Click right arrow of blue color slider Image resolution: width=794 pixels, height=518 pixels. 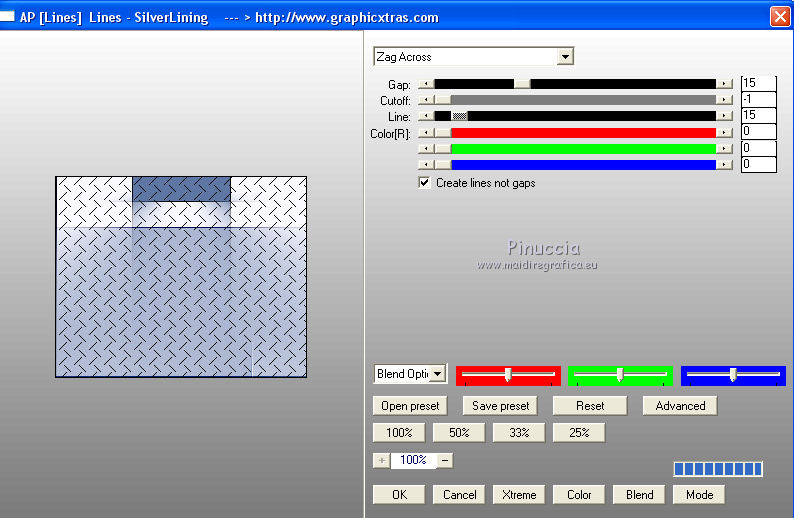724,165
